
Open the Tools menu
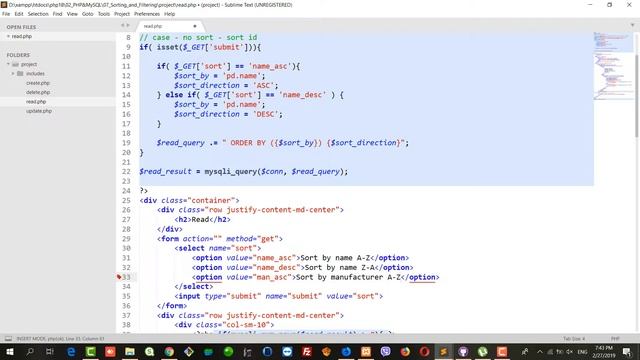[104, 14]
